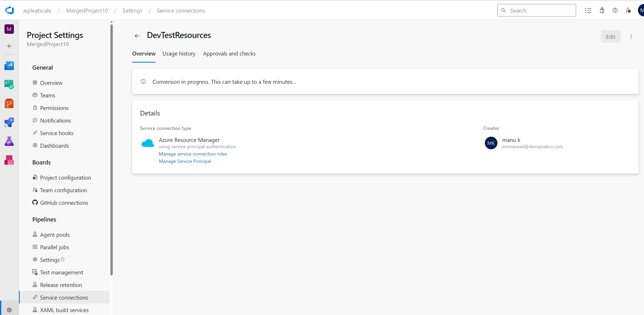Open user settings icon in header
The width and height of the screenshot is (644, 315).
[628, 10]
